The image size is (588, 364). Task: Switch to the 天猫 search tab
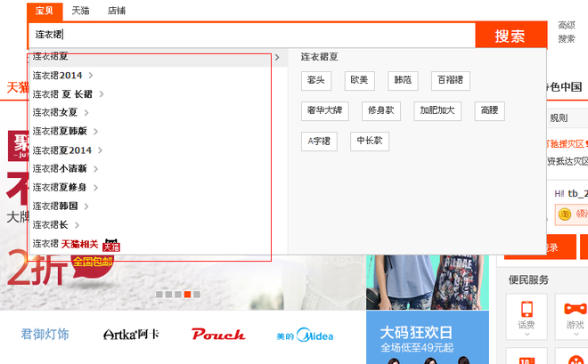tap(80, 11)
